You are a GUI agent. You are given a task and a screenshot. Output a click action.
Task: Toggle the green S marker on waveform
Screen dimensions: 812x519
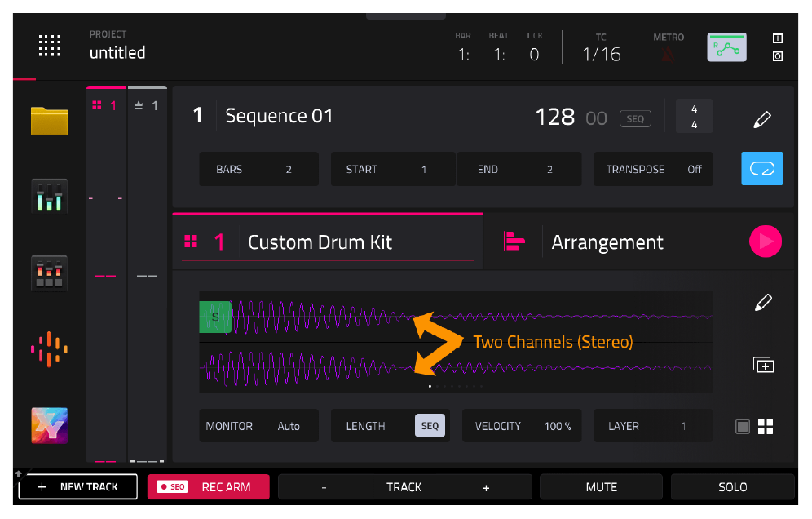click(x=215, y=317)
